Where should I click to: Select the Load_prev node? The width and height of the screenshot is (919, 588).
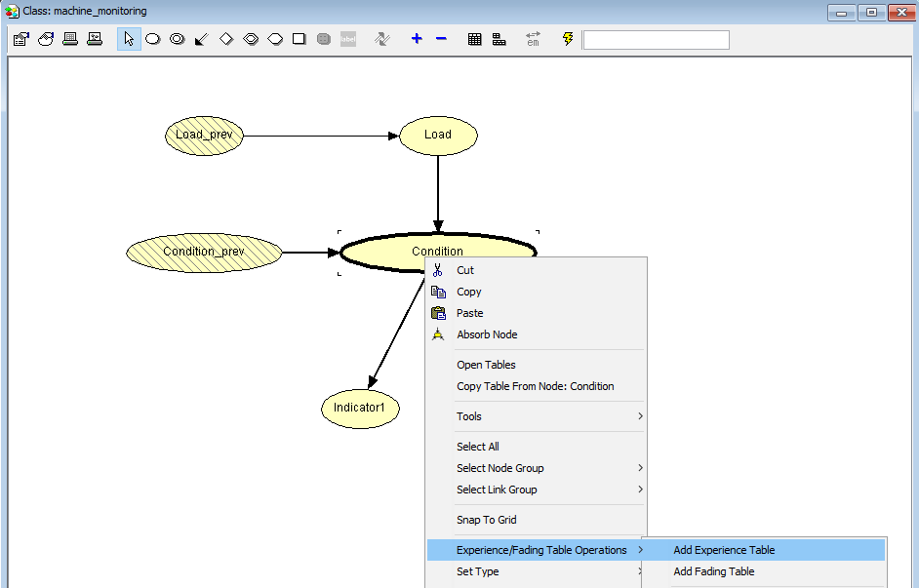(x=204, y=136)
